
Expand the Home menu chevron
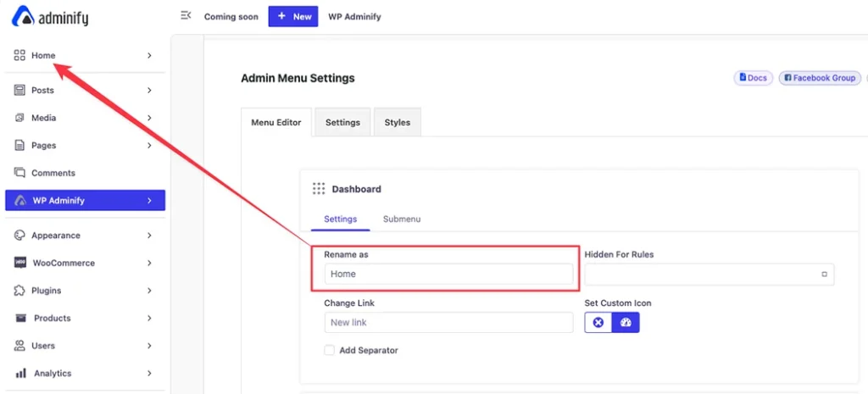tap(149, 55)
